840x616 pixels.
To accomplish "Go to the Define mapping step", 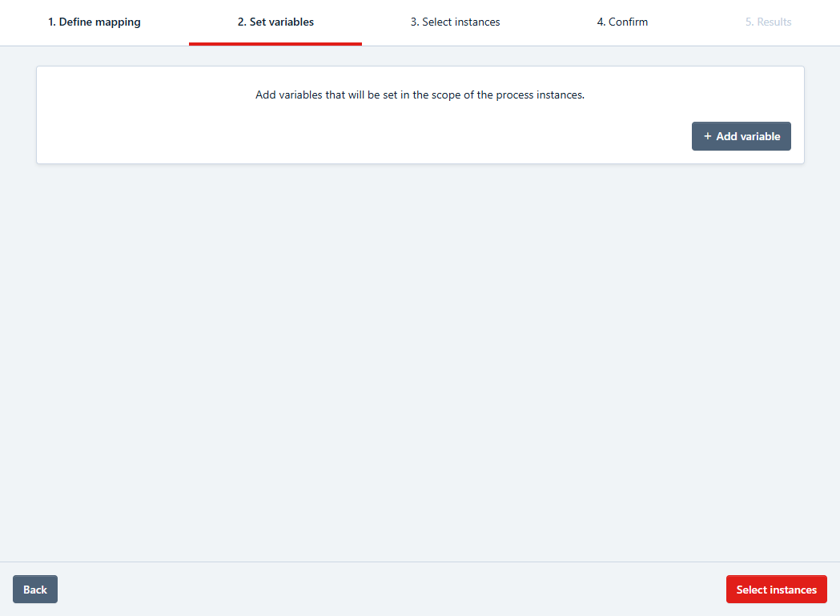I will [94, 22].
